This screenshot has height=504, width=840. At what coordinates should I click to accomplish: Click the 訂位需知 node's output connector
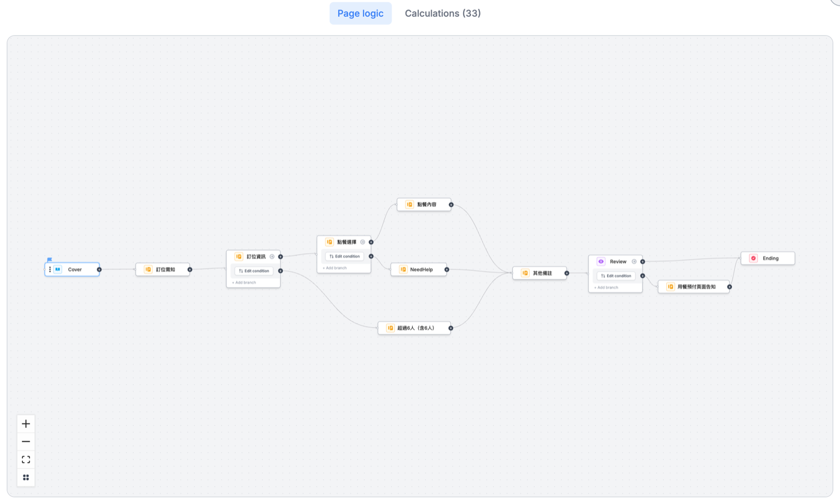point(190,269)
